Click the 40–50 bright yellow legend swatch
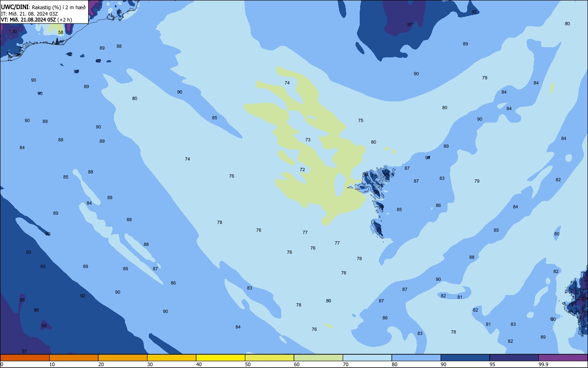The image size is (588, 368). (220, 357)
